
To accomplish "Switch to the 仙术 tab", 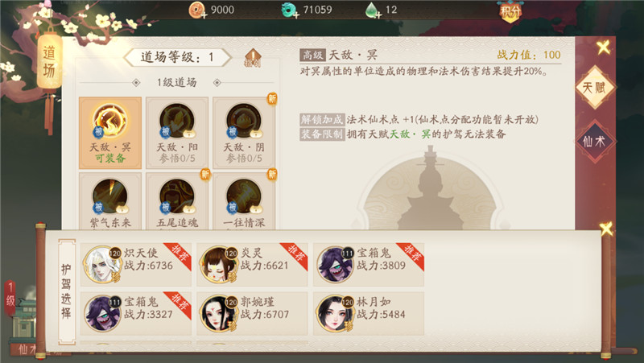I will click(x=595, y=142).
